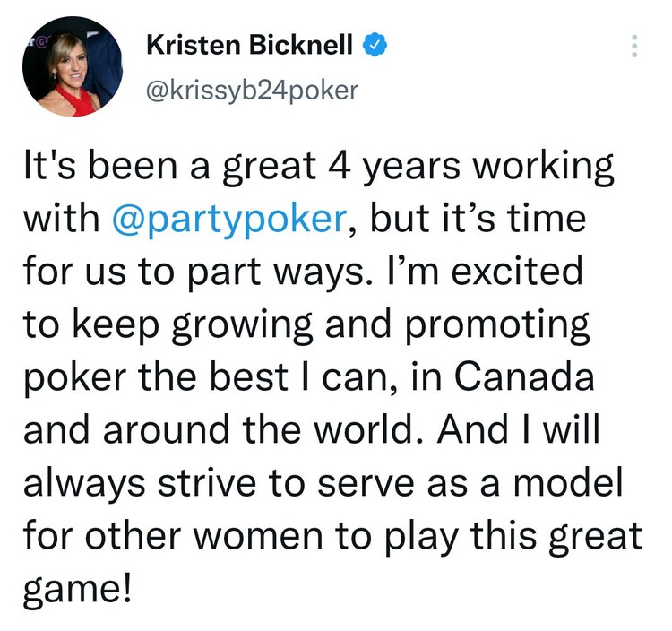Click the word "Canada" in the tweet
Screen dimensions: 672x631
[x=524, y=376]
